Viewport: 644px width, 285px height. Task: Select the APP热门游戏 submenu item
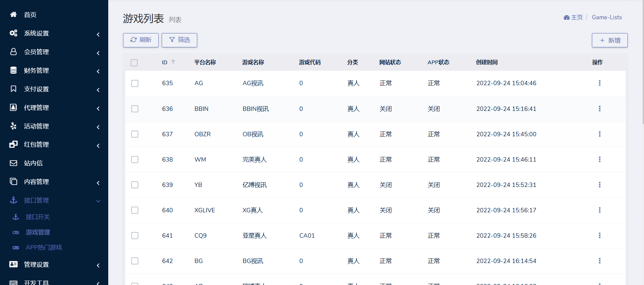click(x=44, y=247)
